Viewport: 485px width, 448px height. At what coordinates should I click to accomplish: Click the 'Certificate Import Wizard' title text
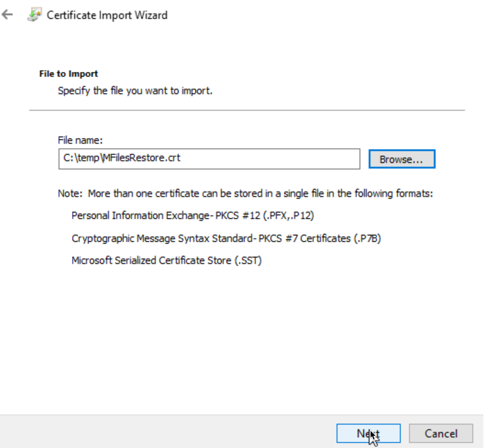(107, 15)
